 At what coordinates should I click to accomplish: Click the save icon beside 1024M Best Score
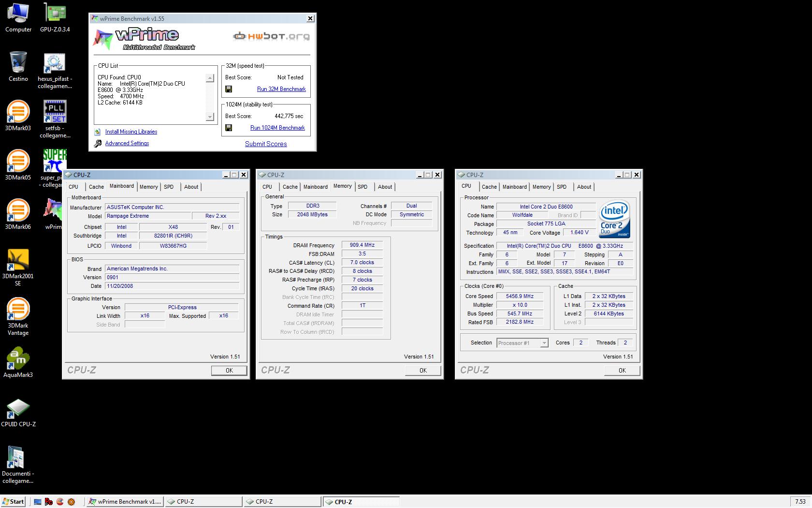229,128
